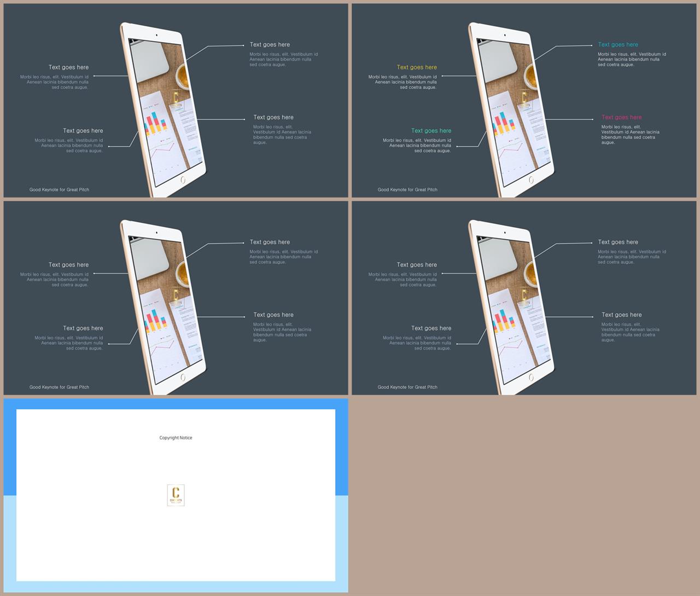Click the tablet image in the colored-headings slide
The image size is (700, 596).
511,109
